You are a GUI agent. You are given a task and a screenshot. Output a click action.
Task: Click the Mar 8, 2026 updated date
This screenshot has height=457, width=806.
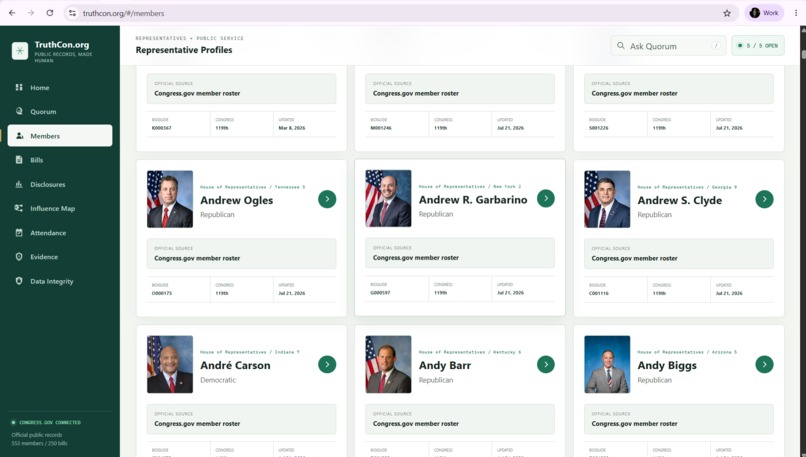(291, 128)
